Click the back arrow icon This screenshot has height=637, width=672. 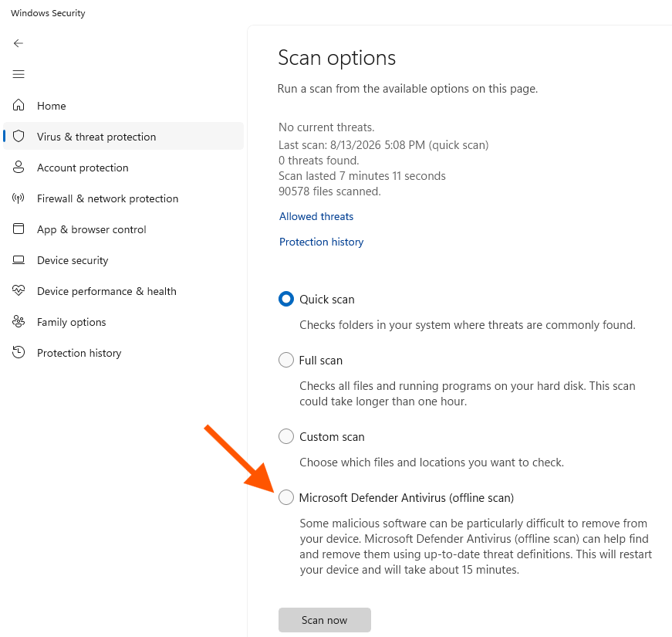click(19, 43)
